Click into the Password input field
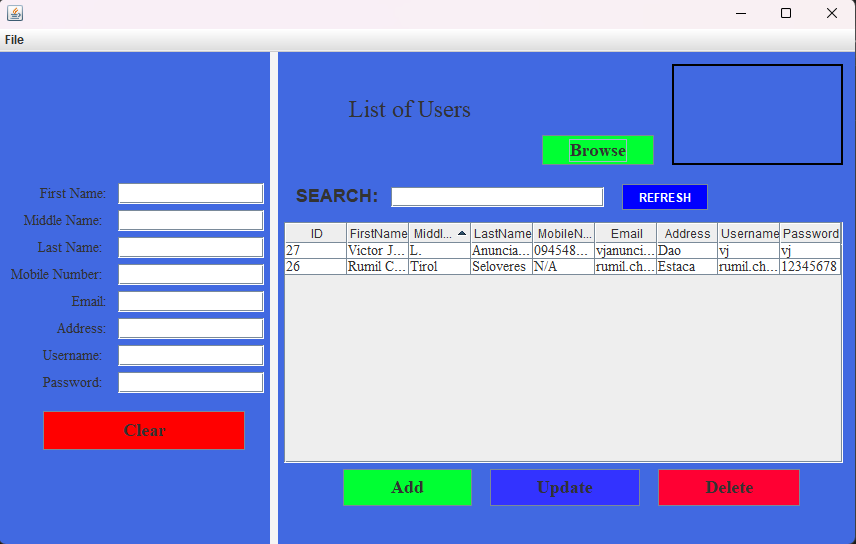This screenshot has height=544, width=856. tap(190, 382)
